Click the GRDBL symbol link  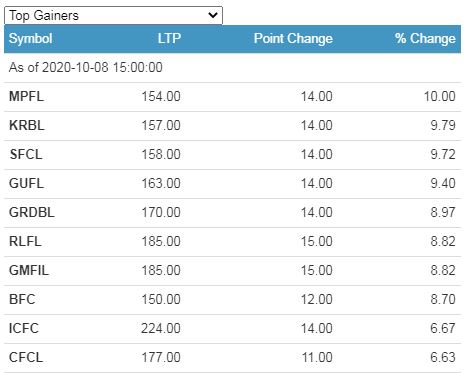[x=32, y=212]
